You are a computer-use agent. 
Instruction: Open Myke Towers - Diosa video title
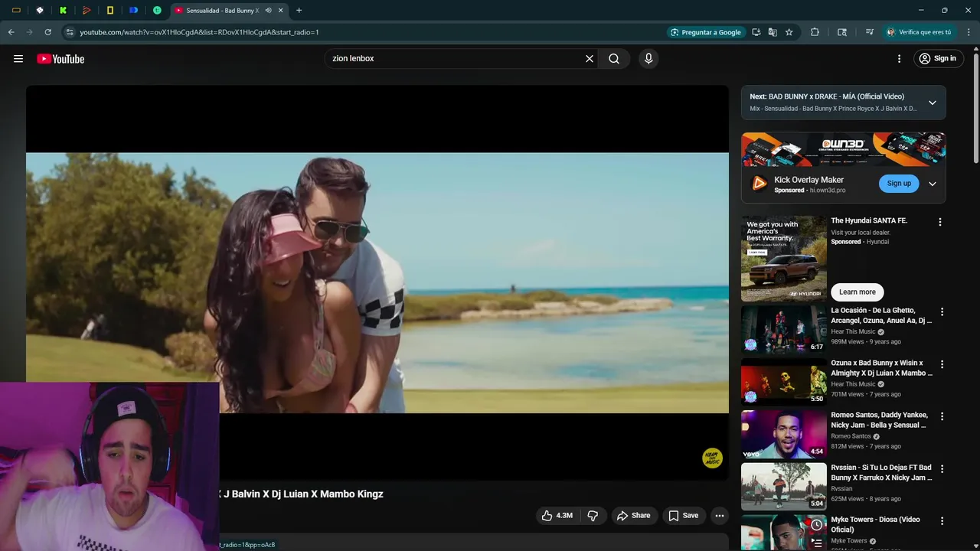(x=875, y=524)
